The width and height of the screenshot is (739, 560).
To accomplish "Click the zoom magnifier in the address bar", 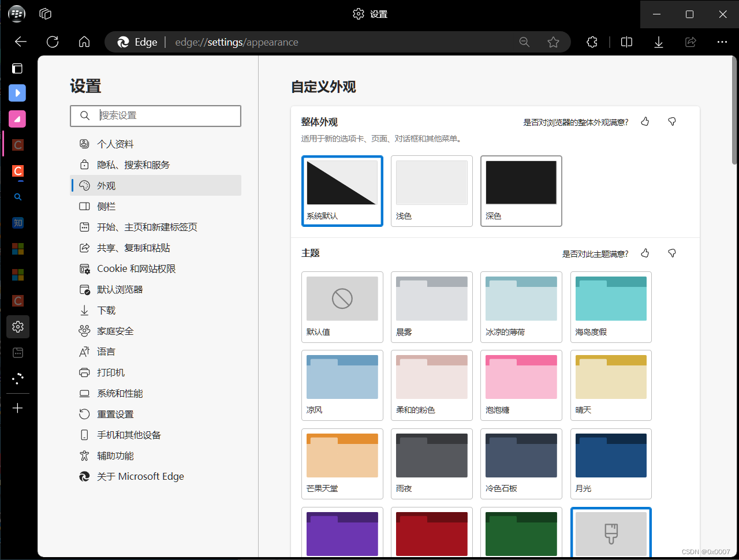I will pos(524,42).
